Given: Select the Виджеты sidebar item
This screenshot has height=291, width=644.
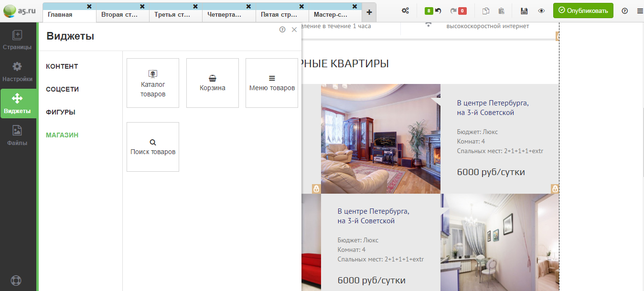Looking at the screenshot, I should (17, 104).
